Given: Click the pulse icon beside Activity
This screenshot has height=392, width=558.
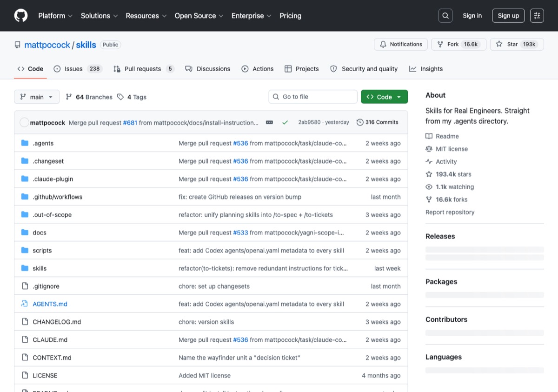Looking at the screenshot, I should pyautogui.click(x=429, y=161).
